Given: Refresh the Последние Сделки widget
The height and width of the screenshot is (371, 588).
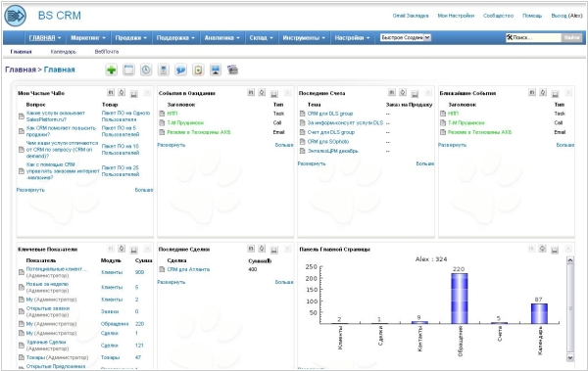Looking at the screenshot, I should tap(262, 248).
